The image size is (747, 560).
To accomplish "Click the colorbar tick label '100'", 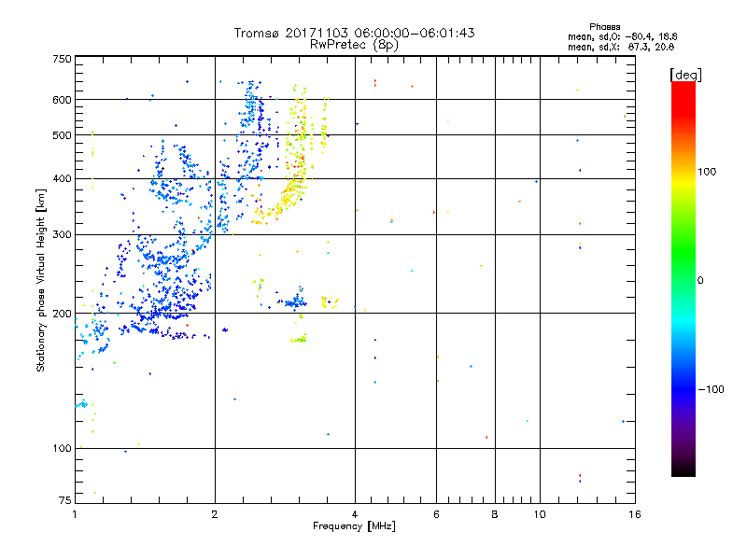I will [x=707, y=172].
